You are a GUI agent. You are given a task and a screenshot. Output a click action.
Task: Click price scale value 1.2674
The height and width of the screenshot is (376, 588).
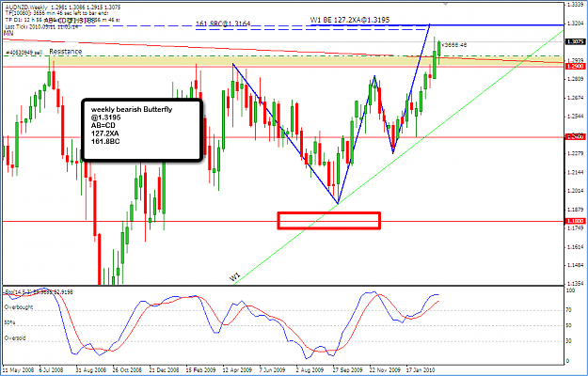[x=576, y=98]
